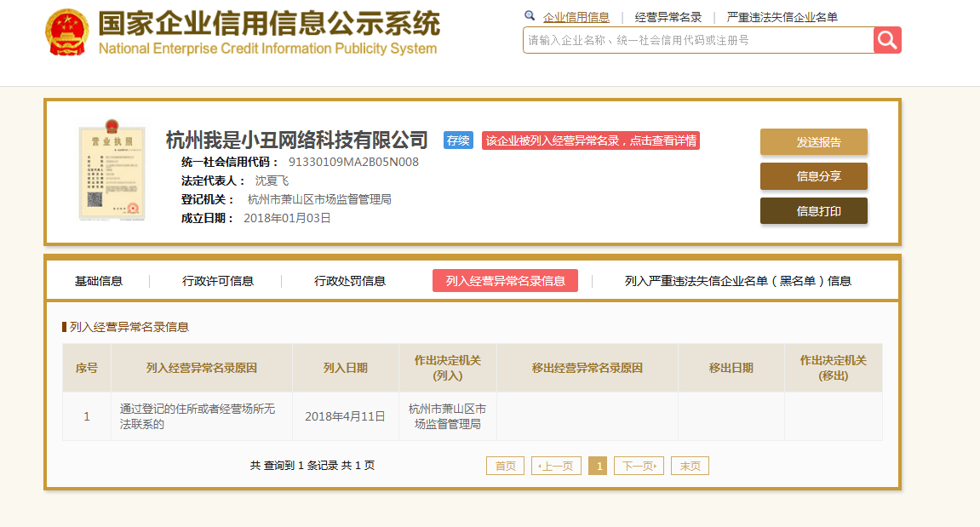Click the 发送报告 button
This screenshot has width=980, height=527.
(814, 142)
